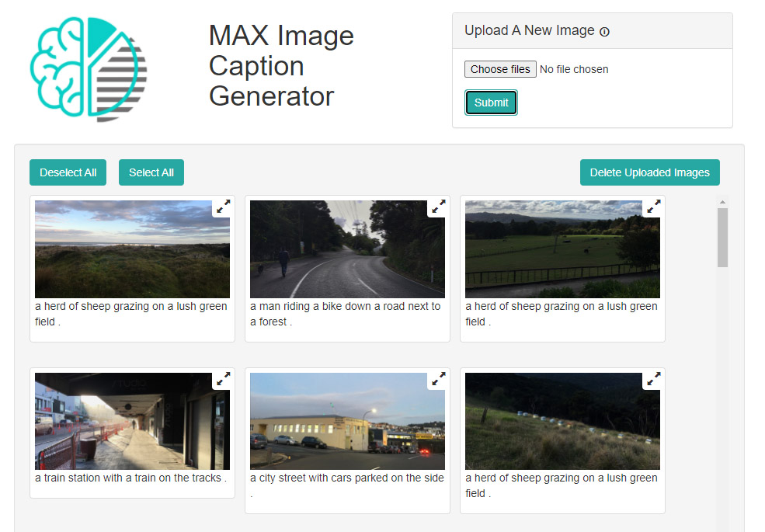The height and width of the screenshot is (532, 765).
Task: Expand the city street image
Action: (x=439, y=379)
